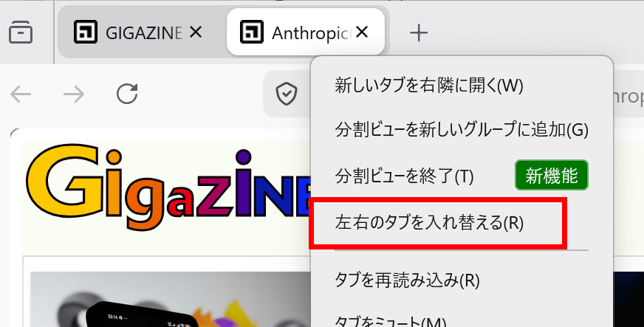Select the Anthropic tab

pyautogui.click(x=306, y=32)
